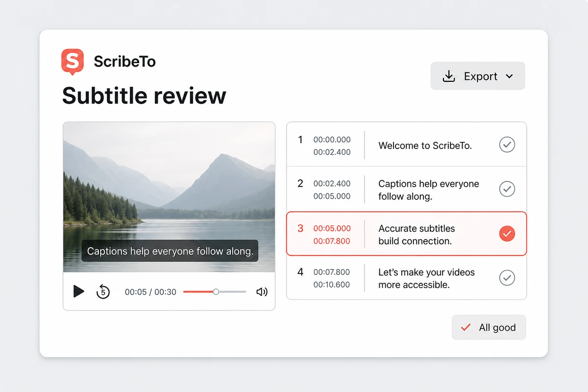Viewport: 588px width, 392px height.
Task: Toggle red check for 'Accurate subtitles' row
Action: 507,234
